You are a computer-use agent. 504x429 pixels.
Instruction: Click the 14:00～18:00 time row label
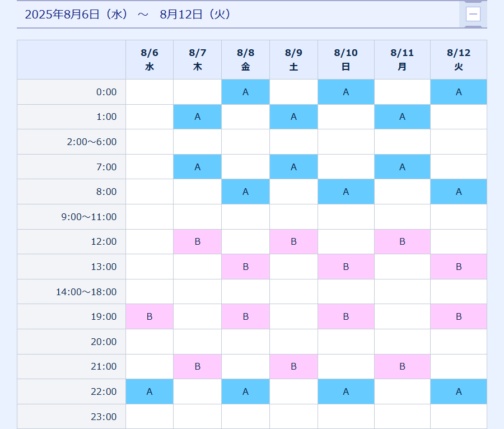(x=86, y=292)
